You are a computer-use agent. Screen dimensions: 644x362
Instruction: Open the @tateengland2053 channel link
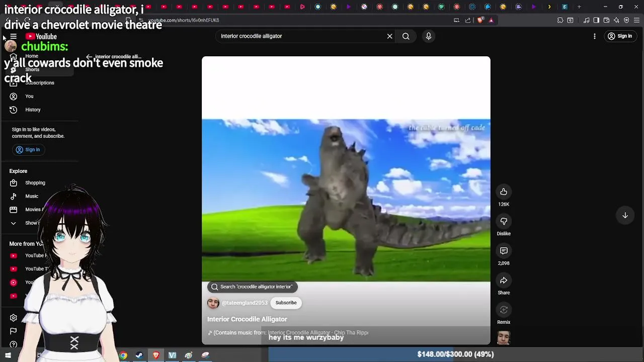[x=245, y=303]
